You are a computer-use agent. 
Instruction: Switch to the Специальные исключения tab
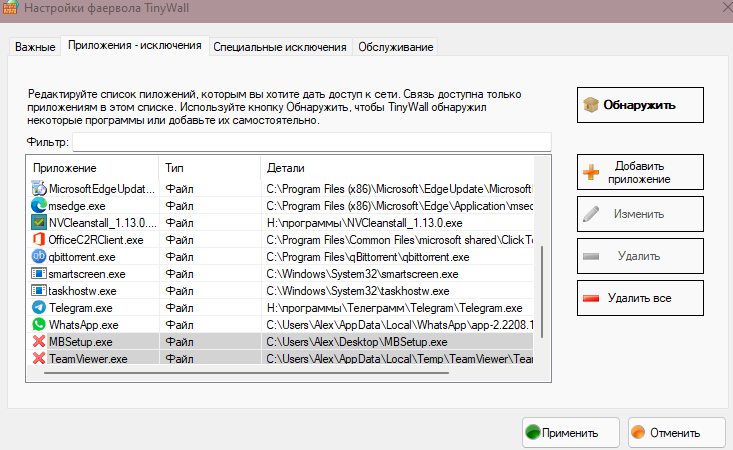click(280, 47)
